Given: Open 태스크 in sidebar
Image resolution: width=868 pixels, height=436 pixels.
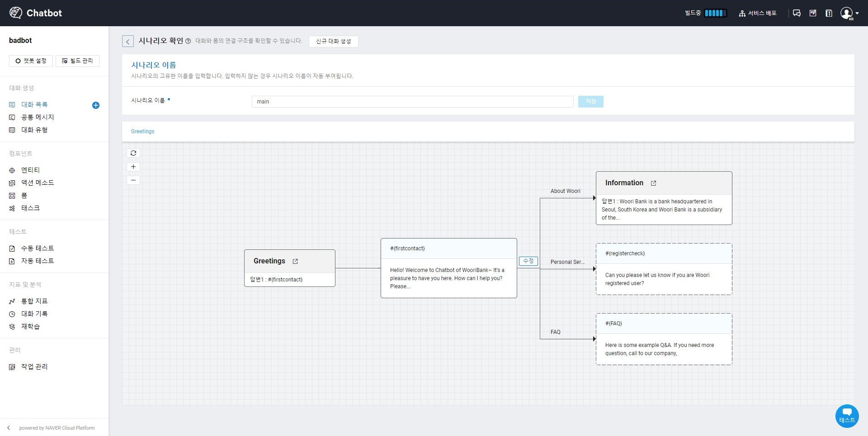Looking at the screenshot, I should point(30,208).
